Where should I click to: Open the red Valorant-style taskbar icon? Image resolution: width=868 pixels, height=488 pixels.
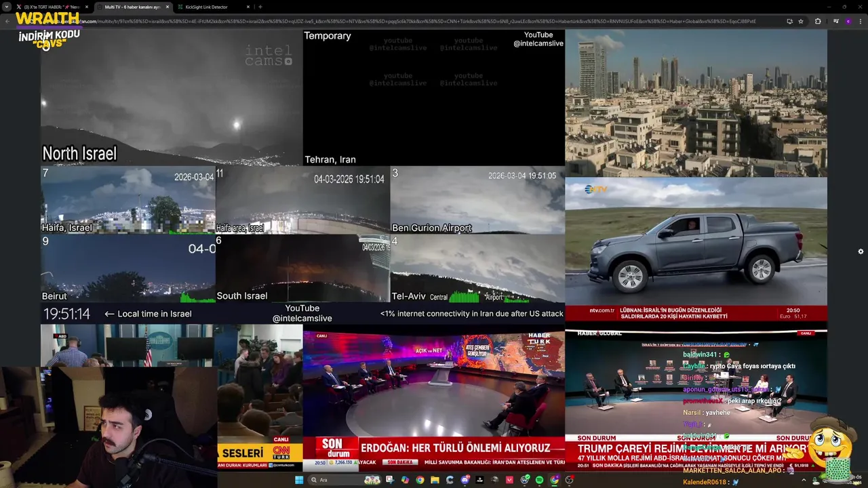pyautogui.click(x=509, y=480)
